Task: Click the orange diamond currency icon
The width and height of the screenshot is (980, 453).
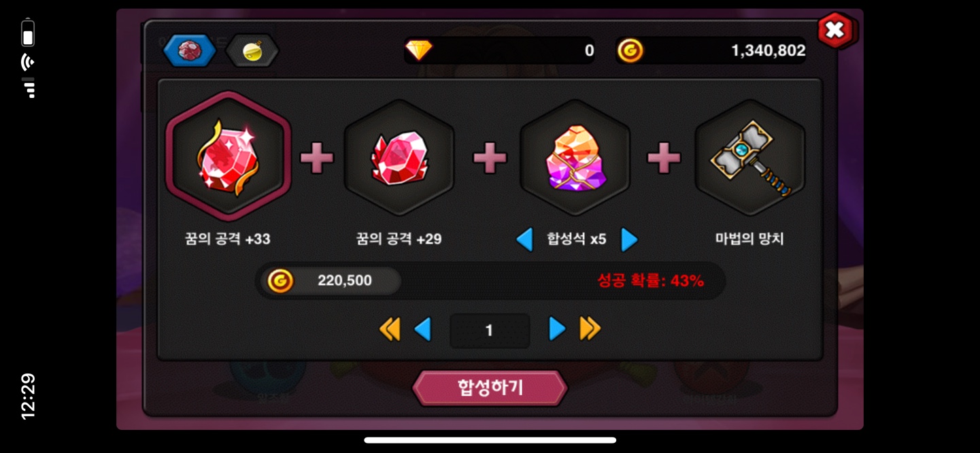Action: [x=418, y=50]
